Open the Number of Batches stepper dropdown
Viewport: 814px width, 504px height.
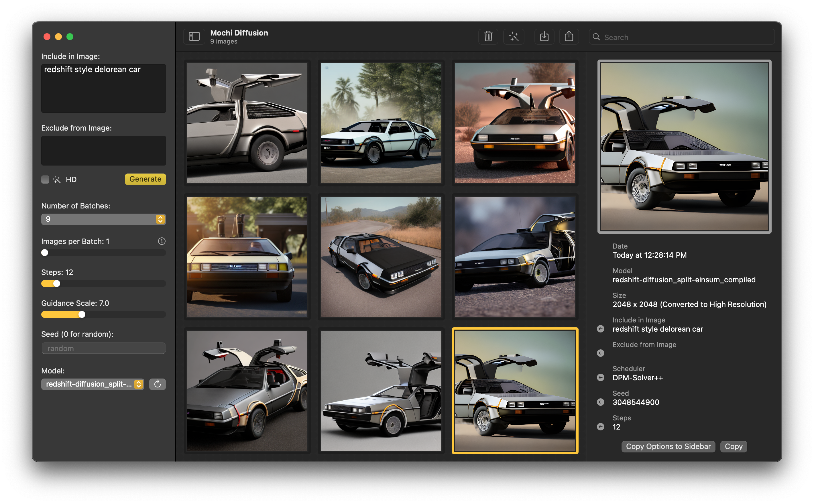click(160, 219)
